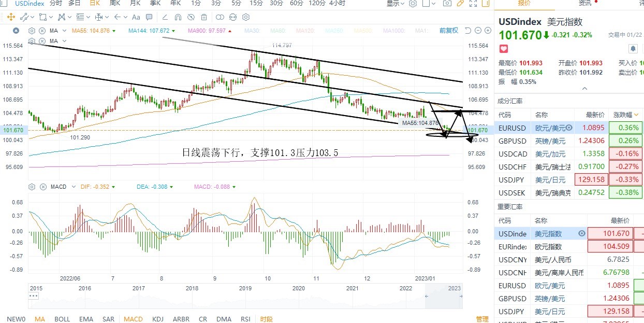Collapse the quote details chevron
This screenshot has width=644, height=323.
click(x=584, y=89)
